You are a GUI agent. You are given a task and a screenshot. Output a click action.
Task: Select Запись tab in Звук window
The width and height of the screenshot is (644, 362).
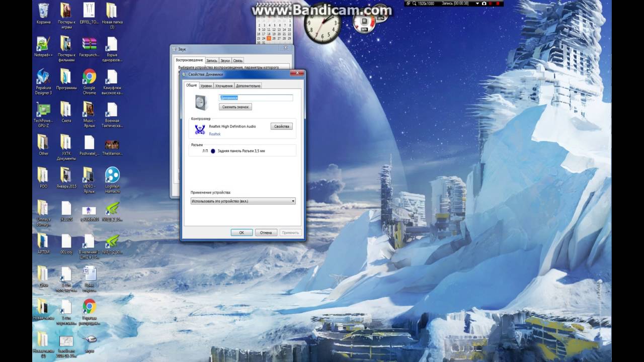(x=211, y=60)
